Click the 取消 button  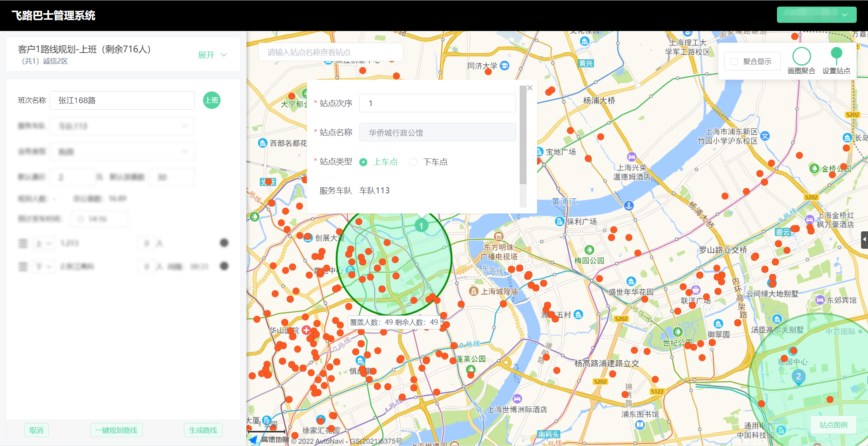[36, 430]
